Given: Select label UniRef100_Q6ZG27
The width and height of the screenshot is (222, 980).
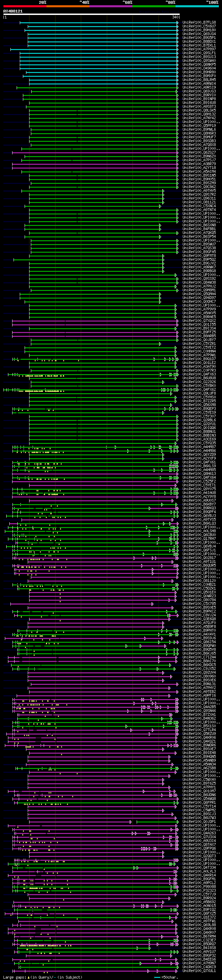Looking at the screenshot, I should pyautogui.click(x=199, y=153).
